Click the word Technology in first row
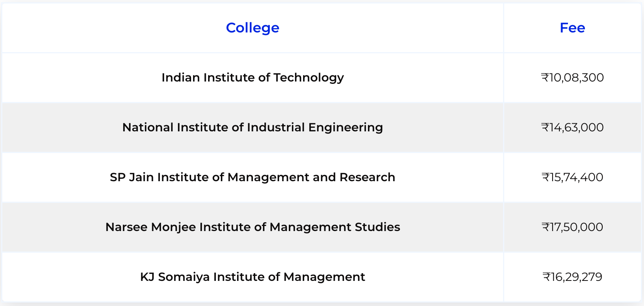 click(x=309, y=78)
